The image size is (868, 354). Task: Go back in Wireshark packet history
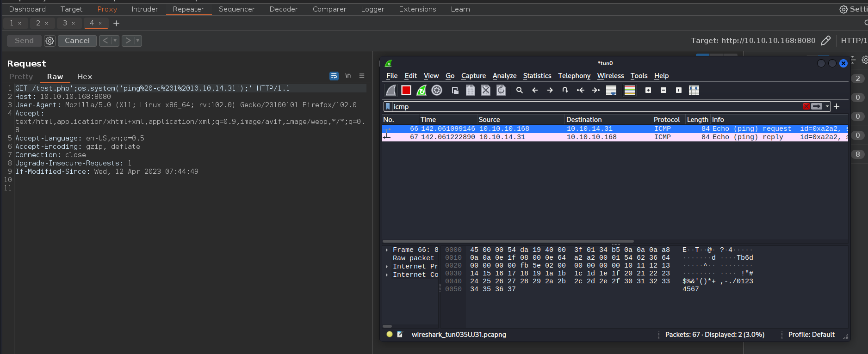pos(535,90)
